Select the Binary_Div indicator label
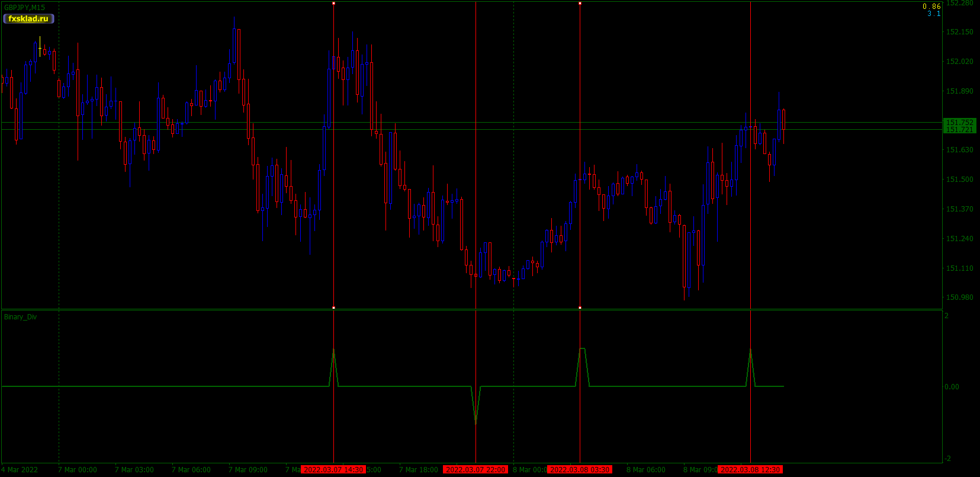This screenshot has width=980, height=477. tap(20, 317)
